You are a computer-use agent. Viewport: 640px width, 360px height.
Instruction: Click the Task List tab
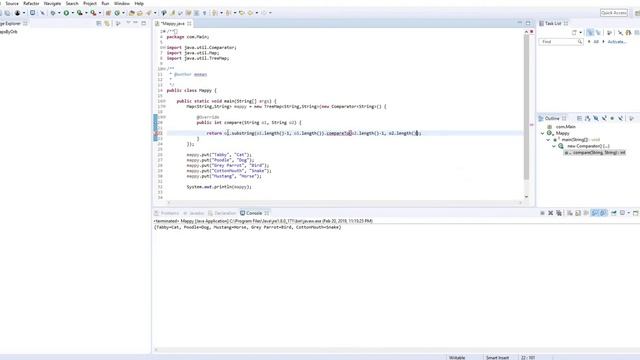tap(553, 24)
